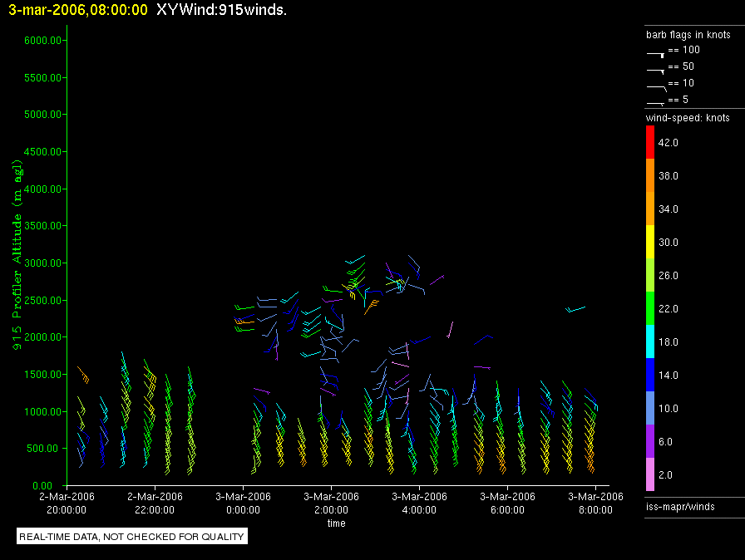
Task: Click the purple 6.0 knots color swatch
Action: [x=650, y=441]
